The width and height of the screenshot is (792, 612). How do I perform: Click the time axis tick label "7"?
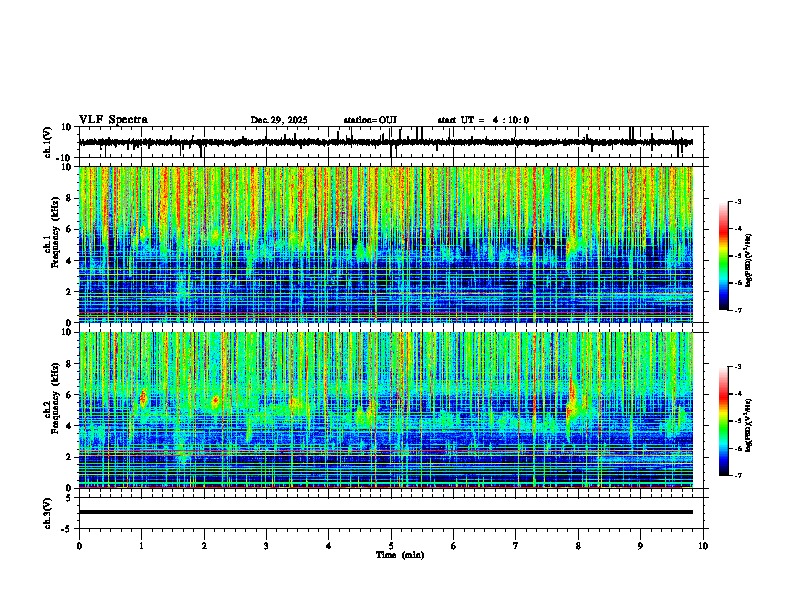(x=516, y=546)
